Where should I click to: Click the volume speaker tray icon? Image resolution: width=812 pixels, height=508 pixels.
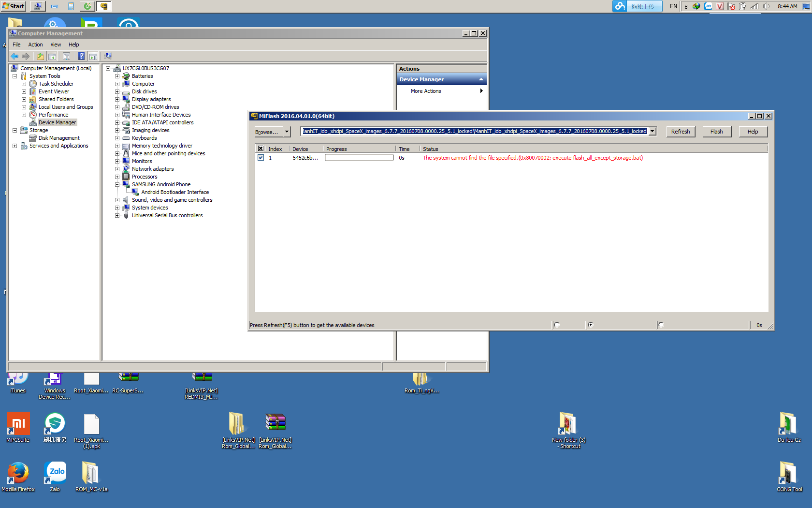[766, 6]
